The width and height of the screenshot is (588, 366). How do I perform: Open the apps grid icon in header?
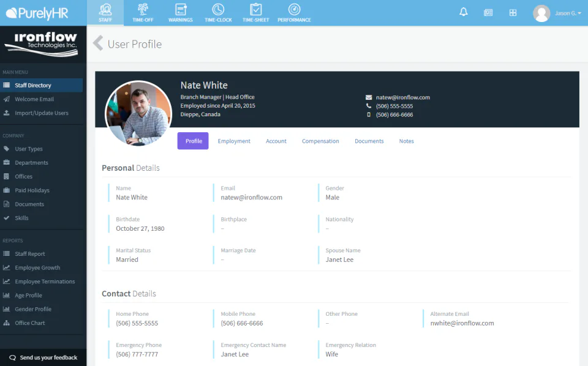pyautogui.click(x=513, y=13)
